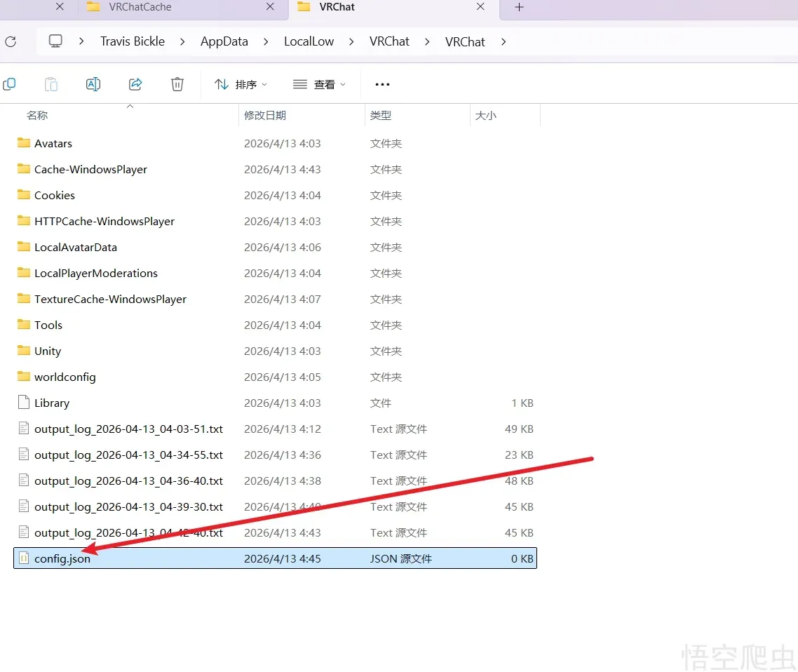Sort by 修改日期 column header
The width and height of the screenshot is (798, 672).
point(265,116)
